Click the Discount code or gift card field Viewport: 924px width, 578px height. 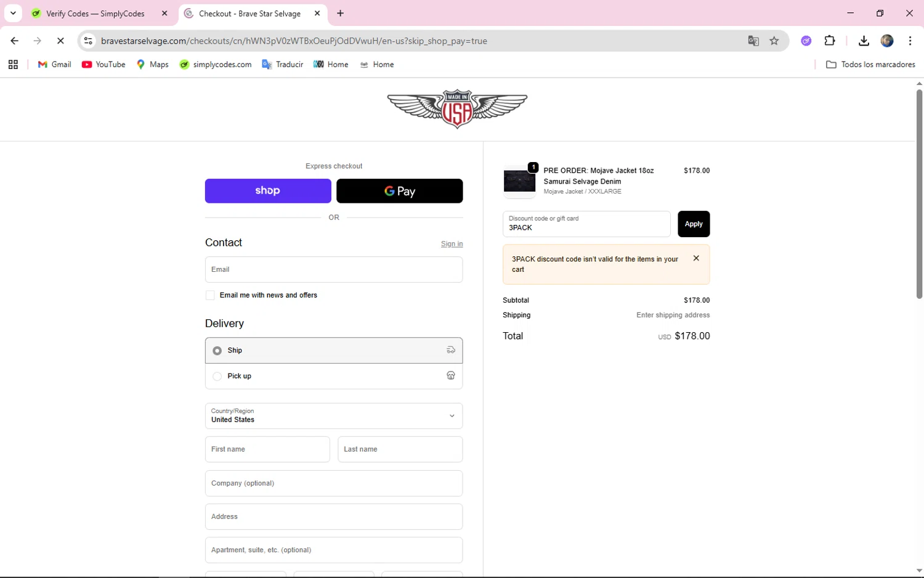pos(586,224)
